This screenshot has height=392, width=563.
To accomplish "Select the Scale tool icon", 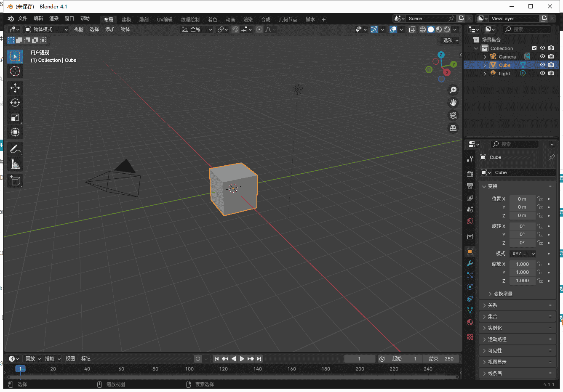I will pyautogui.click(x=15, y=117).
